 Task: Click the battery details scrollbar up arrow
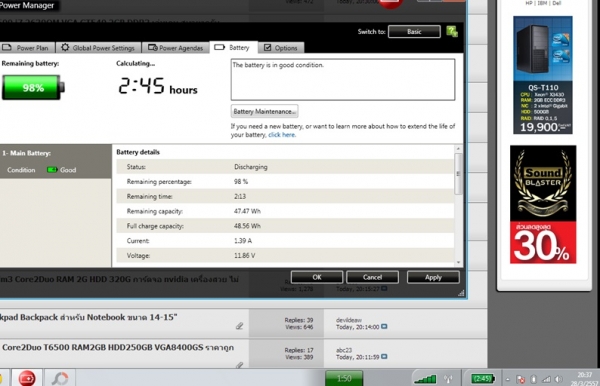pyautogui.click(x=458, y=149)
